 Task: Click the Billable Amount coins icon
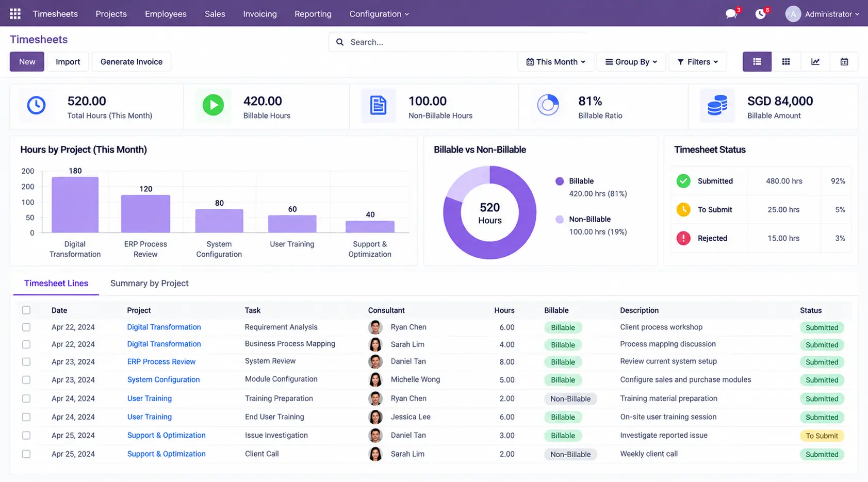(717, 105)
